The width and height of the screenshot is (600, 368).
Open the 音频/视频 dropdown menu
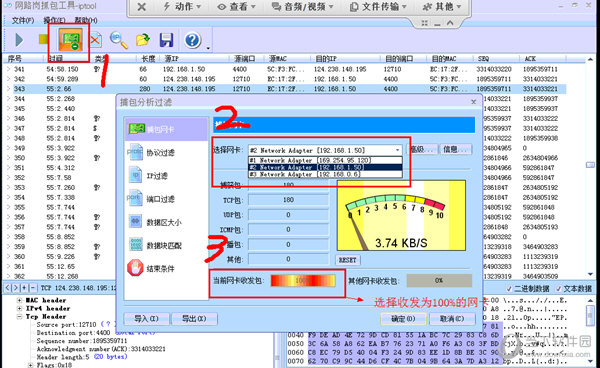coord(302,7)
